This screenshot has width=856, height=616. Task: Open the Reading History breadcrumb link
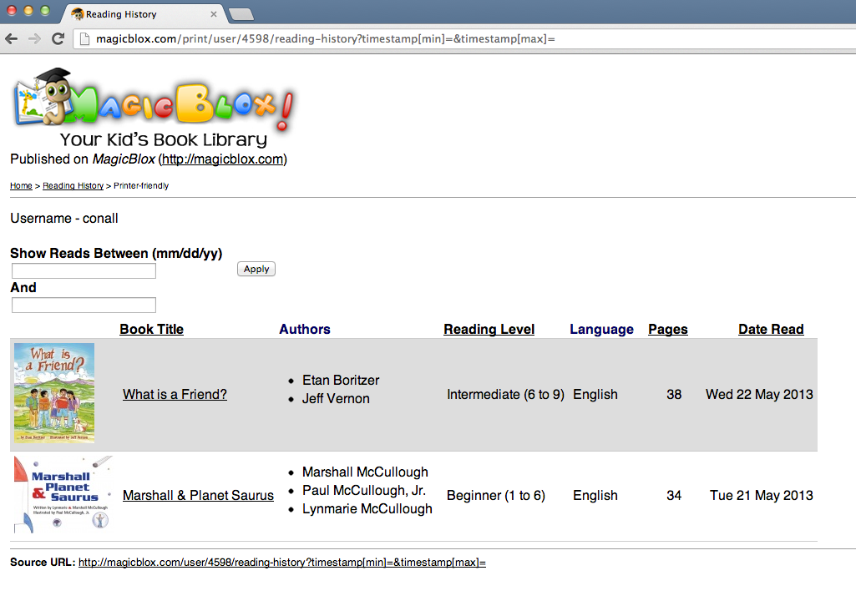pyautogui.click(x=73, y=185)
